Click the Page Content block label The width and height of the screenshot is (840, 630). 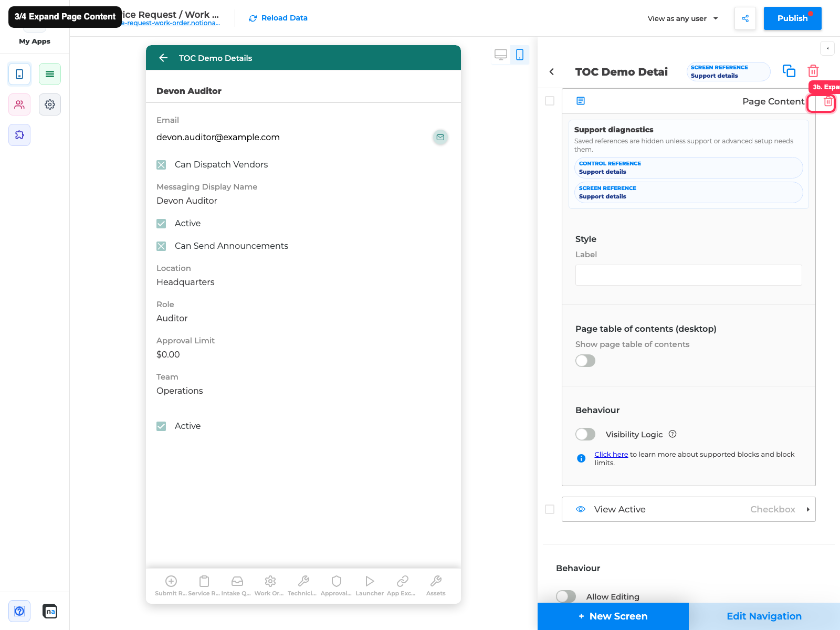pos(773,101)
